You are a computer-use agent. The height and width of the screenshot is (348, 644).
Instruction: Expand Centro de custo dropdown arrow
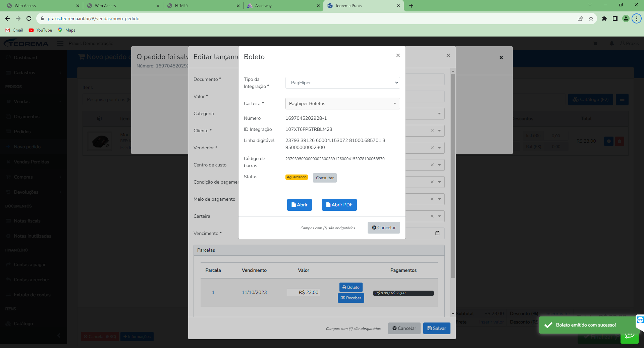[439, 165]
